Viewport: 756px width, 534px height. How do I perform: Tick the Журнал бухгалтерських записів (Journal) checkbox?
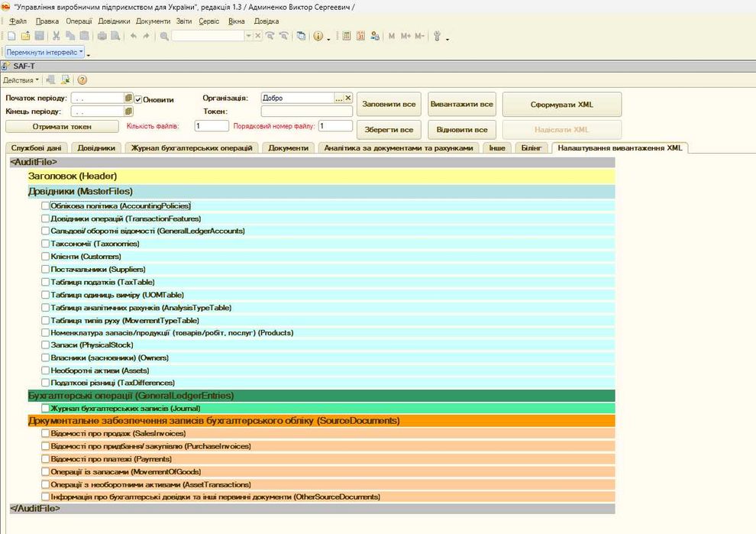[x=45, y=409]
